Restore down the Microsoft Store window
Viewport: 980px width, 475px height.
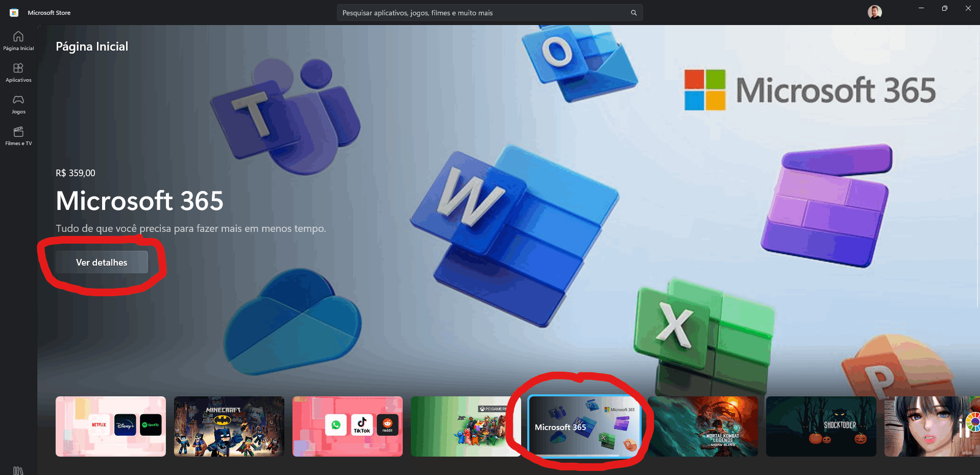[x=945, y=8]
